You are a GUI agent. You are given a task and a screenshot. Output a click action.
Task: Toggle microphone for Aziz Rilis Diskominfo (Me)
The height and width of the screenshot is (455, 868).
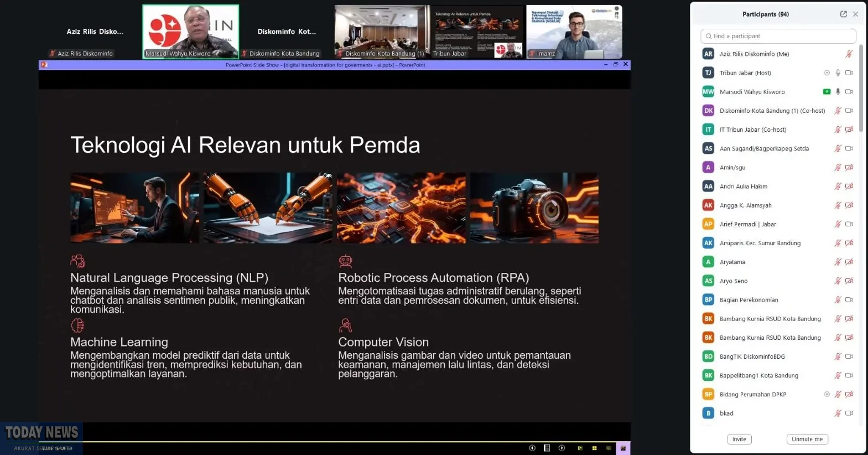coord(849,54)
